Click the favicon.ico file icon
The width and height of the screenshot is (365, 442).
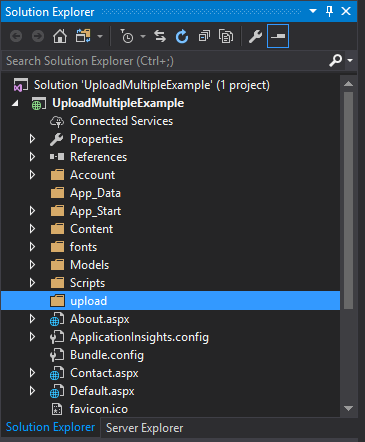click(57, 409)
